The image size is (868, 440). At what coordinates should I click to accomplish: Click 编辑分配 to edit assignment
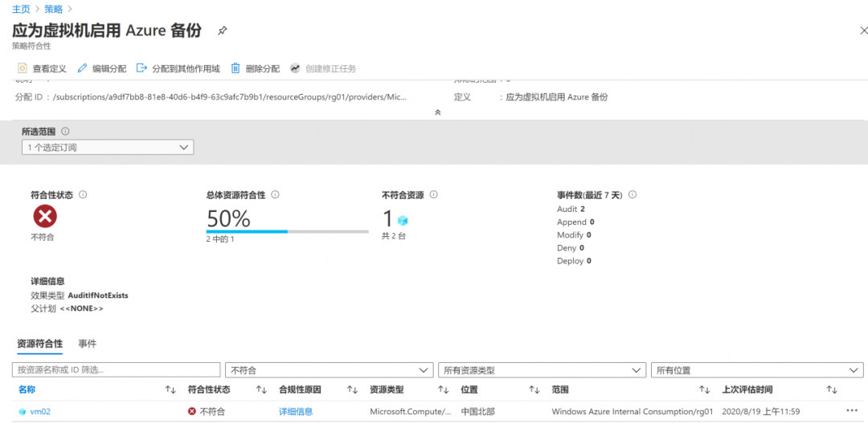[x=102, y=68]
